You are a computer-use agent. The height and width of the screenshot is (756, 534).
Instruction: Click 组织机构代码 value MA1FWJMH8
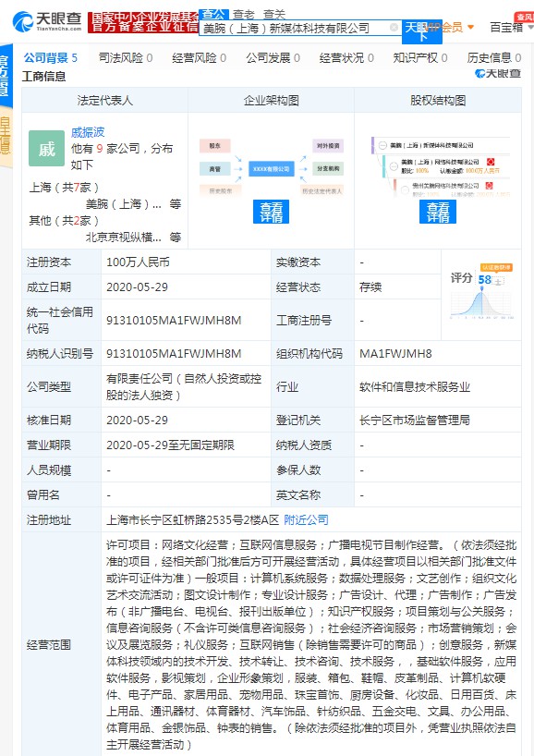tap(395, 353)
